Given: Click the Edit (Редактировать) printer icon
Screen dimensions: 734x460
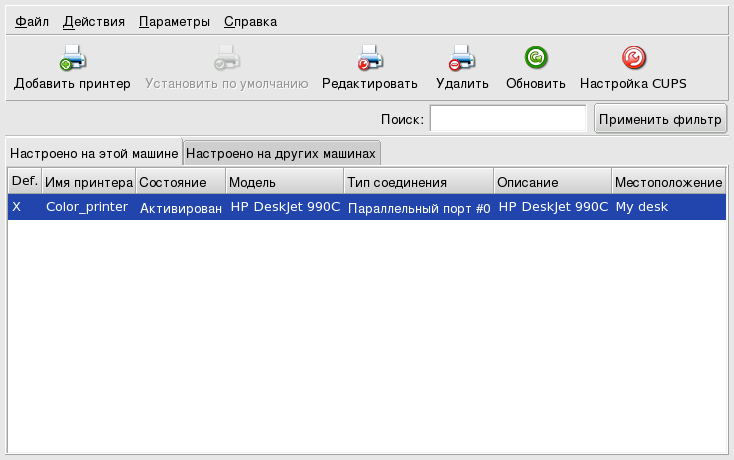Looking at the screenshot, I should click(369, 58).
